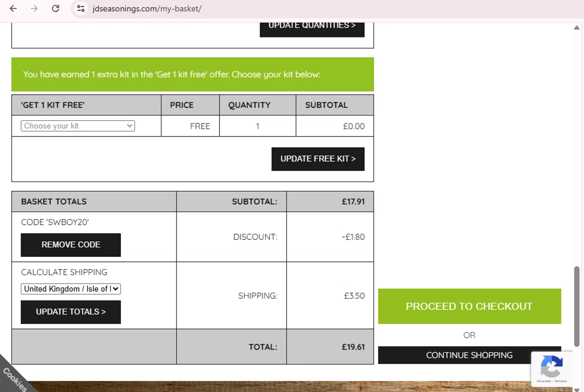Open the shipping country dropdown
The width and height of the screenshot is (584, 392).
coord(71,289)
